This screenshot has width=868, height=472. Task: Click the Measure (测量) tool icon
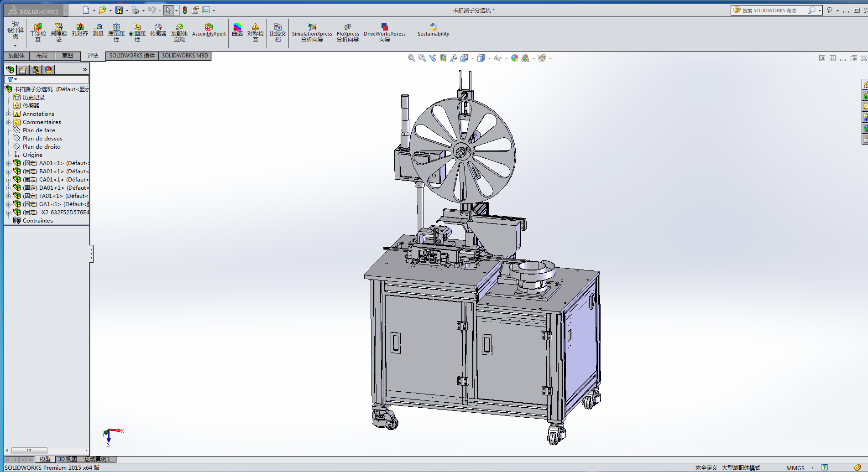[x=98, y=30]
